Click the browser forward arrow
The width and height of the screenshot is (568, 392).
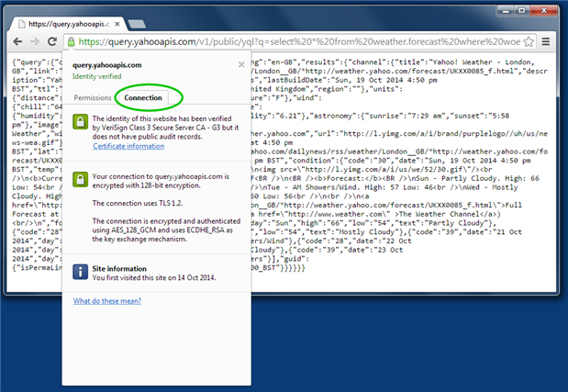(x=35, y=41)
